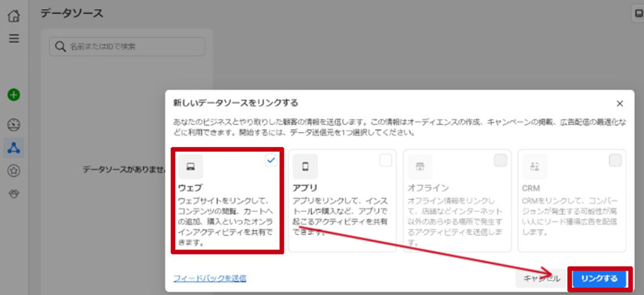
Task: Click the phone icon in アプリ card
Action: [305, 167]
